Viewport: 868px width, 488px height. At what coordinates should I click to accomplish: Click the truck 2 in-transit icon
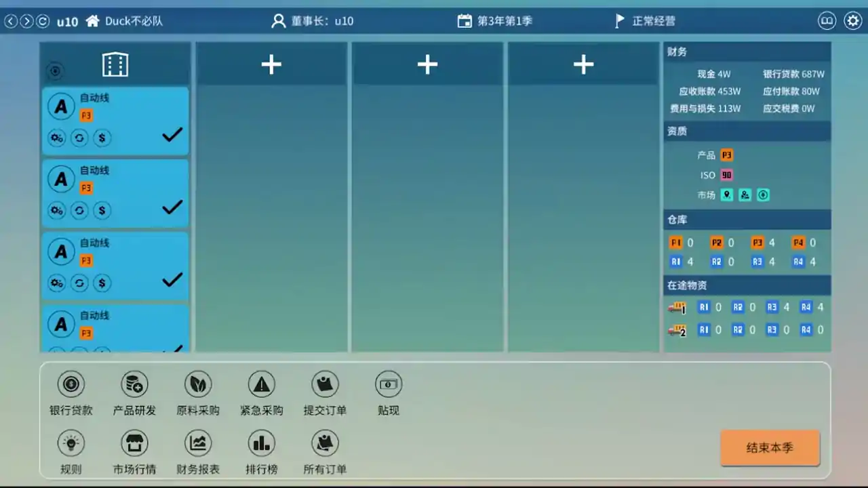(x=677, y=331)
